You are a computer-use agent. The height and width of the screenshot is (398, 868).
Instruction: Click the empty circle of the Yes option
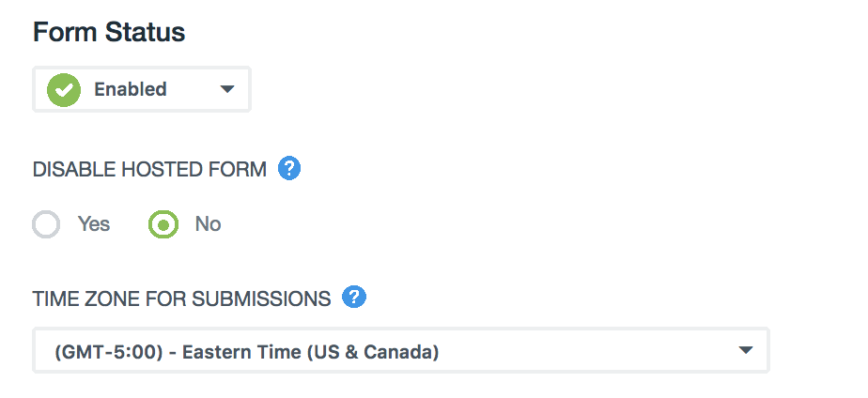pos(46,224)
